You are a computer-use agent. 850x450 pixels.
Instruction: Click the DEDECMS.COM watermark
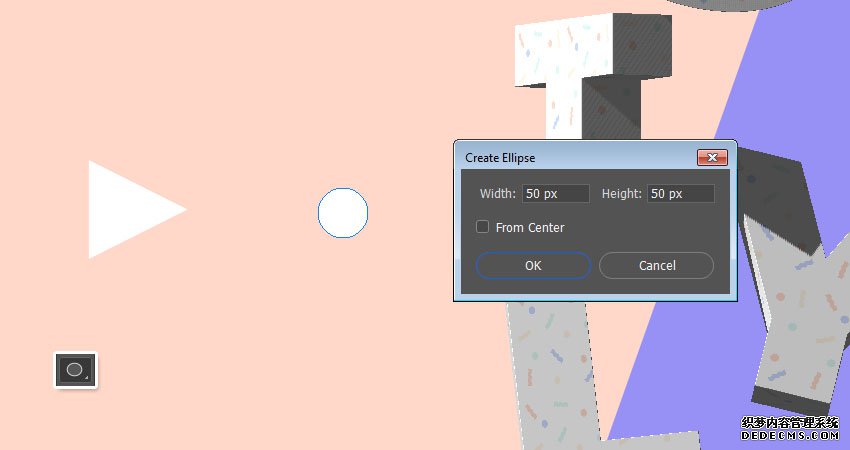[x=790, y=435]
